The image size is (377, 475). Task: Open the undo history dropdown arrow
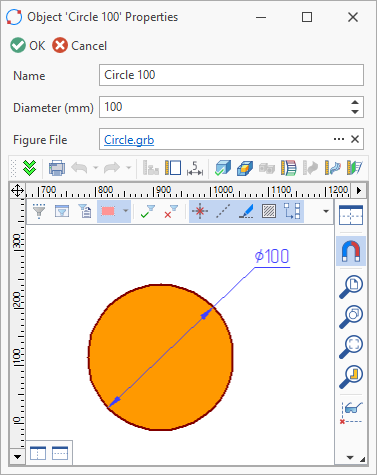(95, 168)
